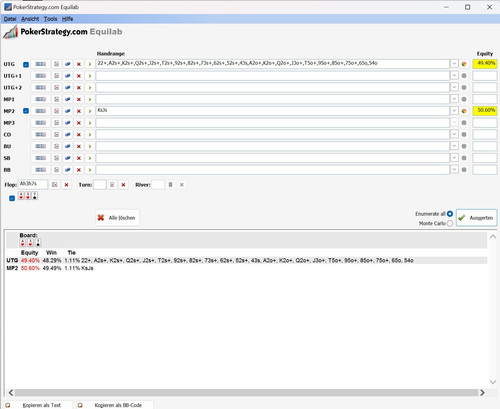Open the Datei menu
Viewport: 500px width, 409px height.
click(10, 19)
